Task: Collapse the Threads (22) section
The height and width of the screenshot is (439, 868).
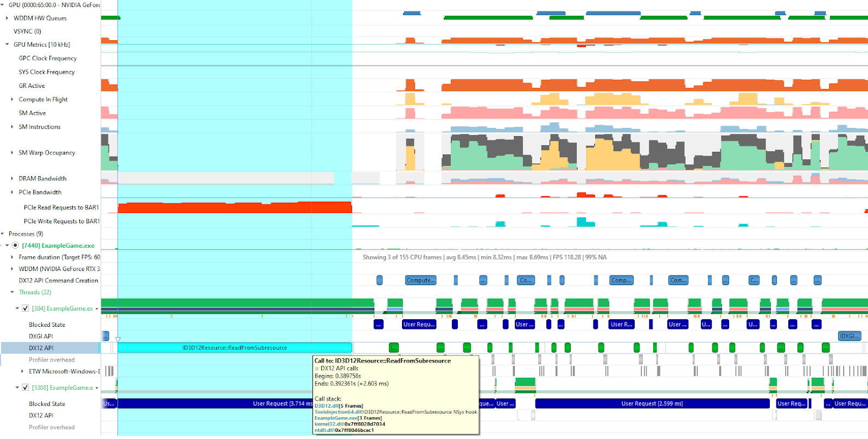Action: [12, 292]
